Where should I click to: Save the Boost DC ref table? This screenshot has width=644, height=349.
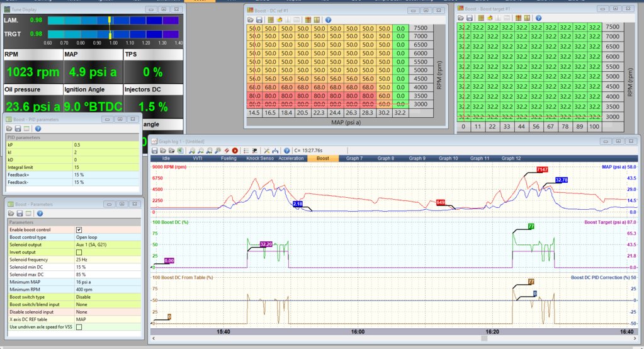coord(259,20)
